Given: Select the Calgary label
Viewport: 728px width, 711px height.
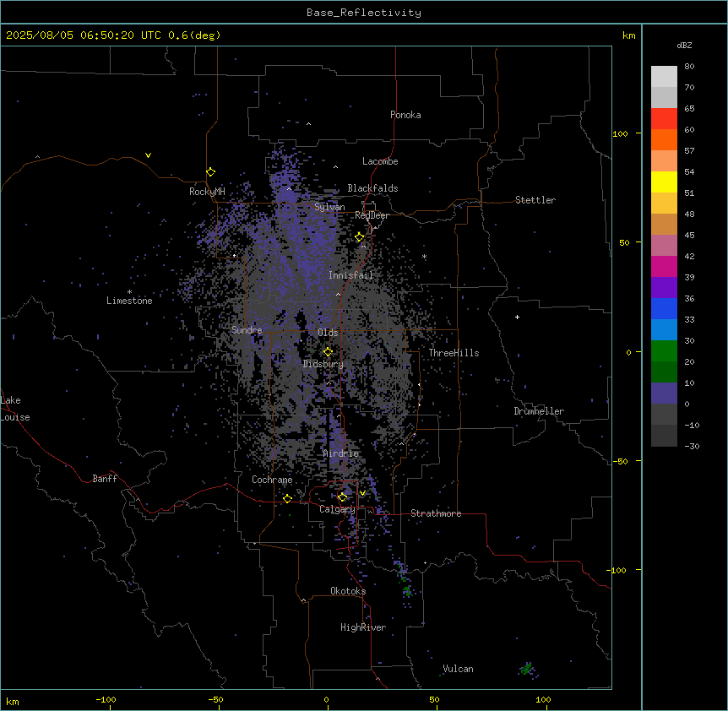Looking at the screenshot, I should [x=337, y=509].
